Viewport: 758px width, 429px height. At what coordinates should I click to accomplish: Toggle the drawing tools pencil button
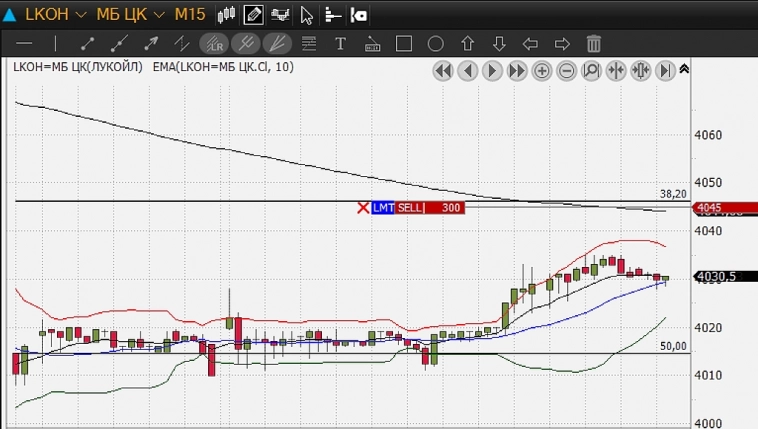coord(254,15)
